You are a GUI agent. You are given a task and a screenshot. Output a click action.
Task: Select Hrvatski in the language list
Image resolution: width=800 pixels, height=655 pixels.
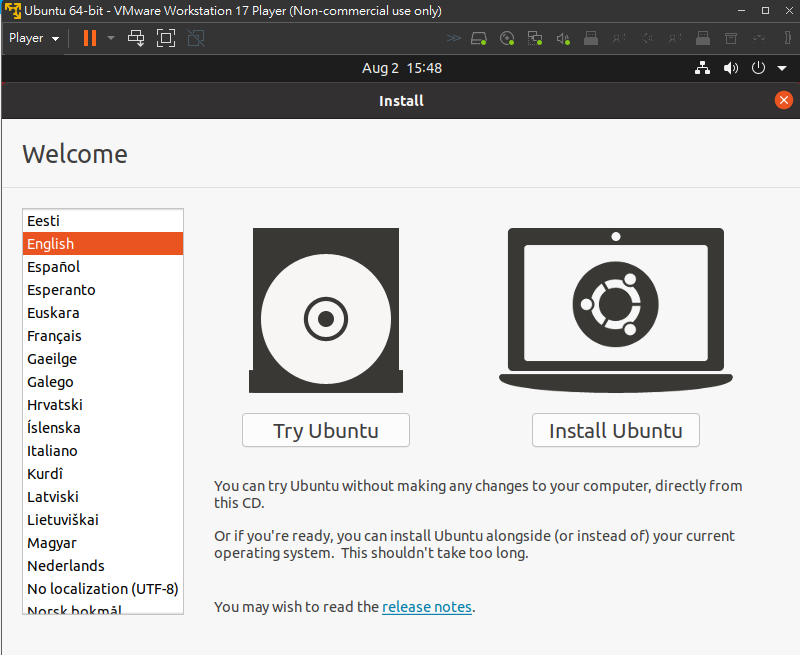click(x=103, y=405)
